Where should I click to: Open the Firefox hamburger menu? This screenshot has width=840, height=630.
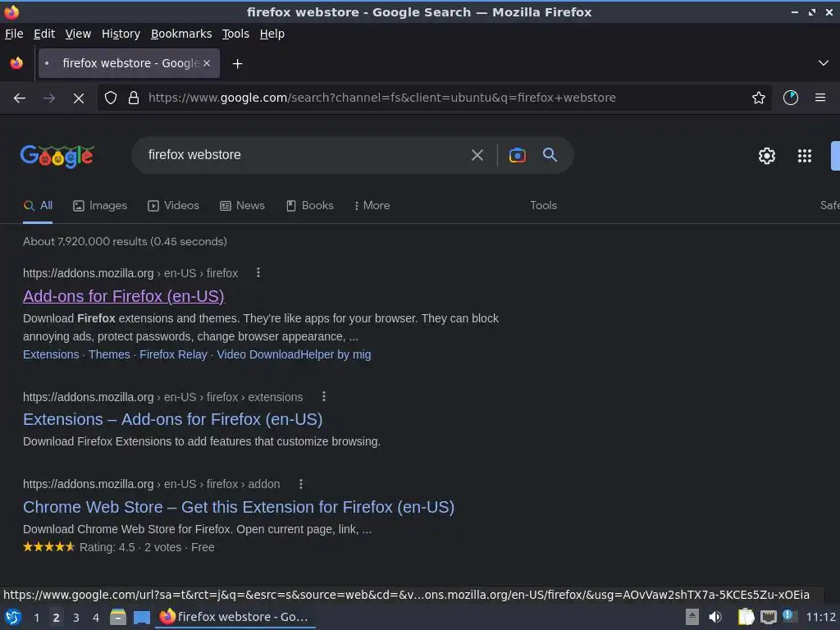click(x=819, y=98)
